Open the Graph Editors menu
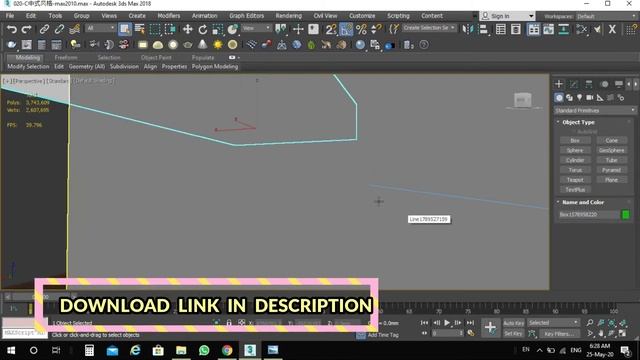Screen dimensions: 640x360 pyautogui.click(x=247, y=16)
